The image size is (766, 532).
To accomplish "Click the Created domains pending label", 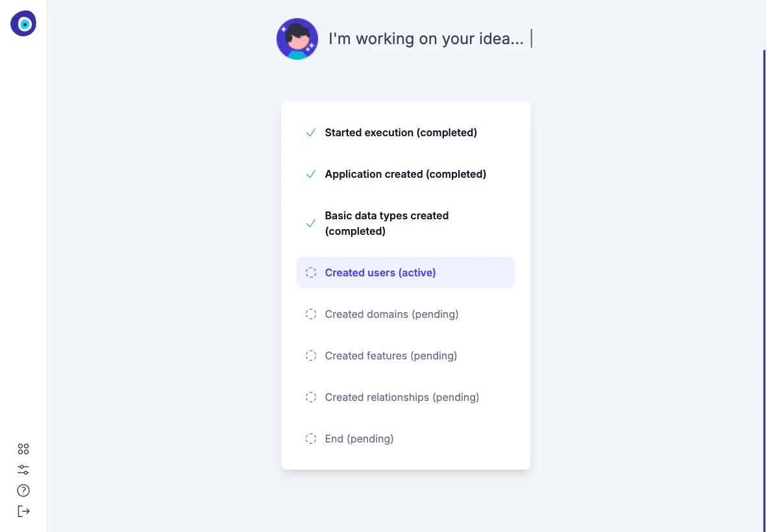I will [391, 314].
